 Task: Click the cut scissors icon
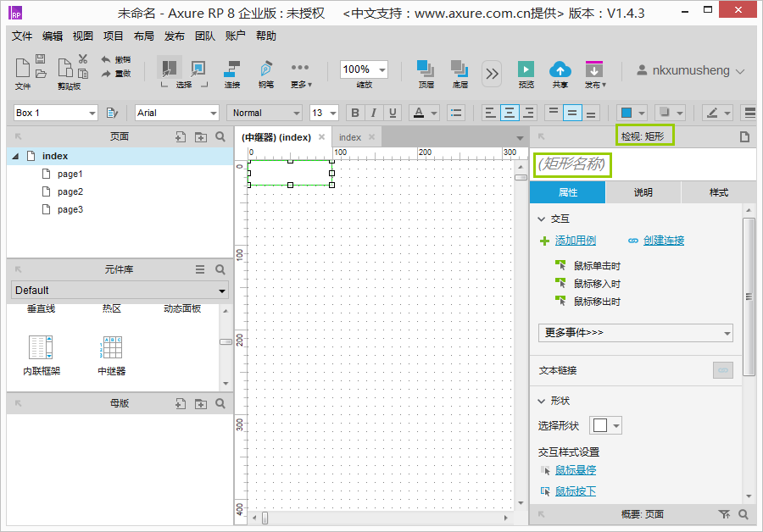click(x=83, y=58)
